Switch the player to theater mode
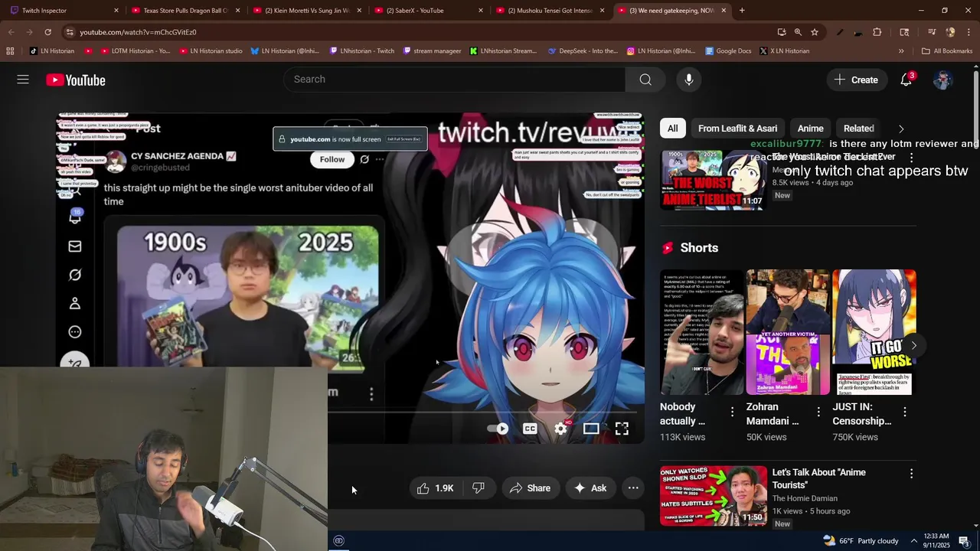 point(591,429)
